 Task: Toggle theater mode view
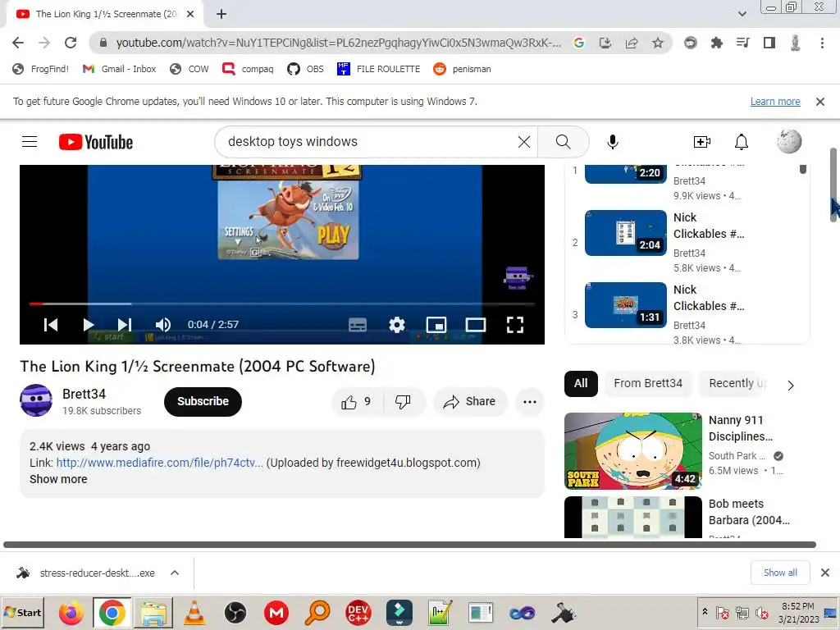[476, 325]
